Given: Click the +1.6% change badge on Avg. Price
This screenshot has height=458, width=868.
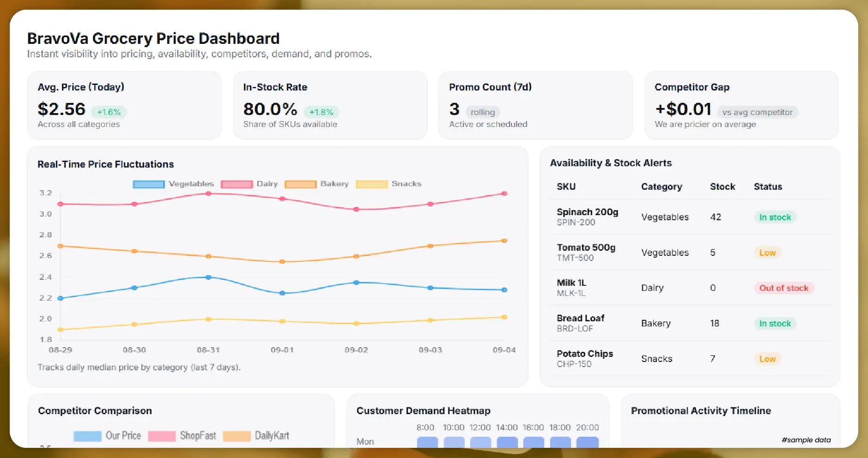Looking at the screenshot, I should [x=109, y=111].
